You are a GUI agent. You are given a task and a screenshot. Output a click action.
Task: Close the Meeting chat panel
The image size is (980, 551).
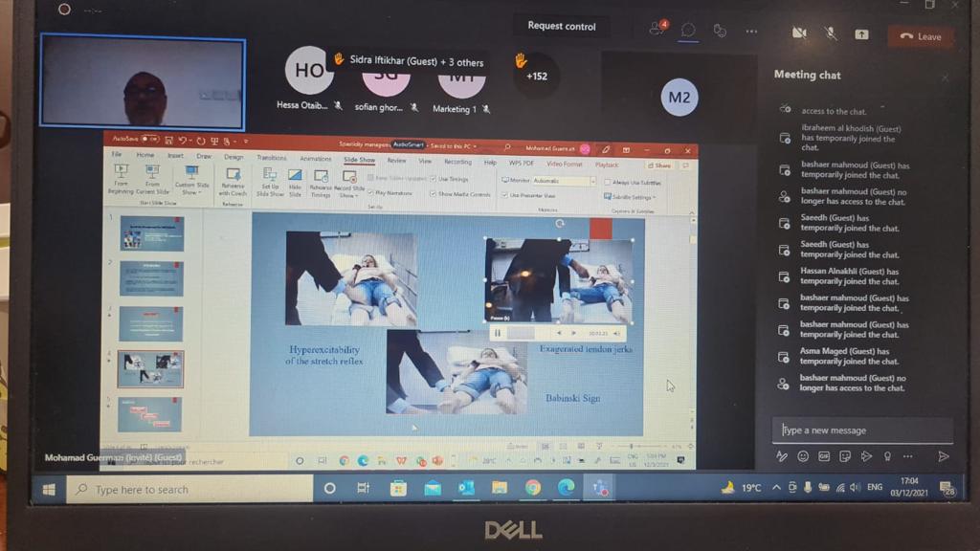click(945, 77)
